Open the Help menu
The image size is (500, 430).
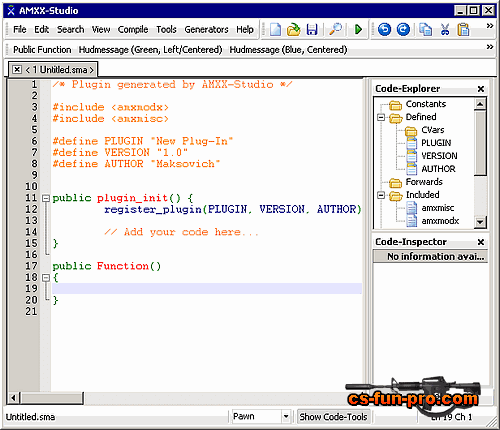[x=245, y=30]
